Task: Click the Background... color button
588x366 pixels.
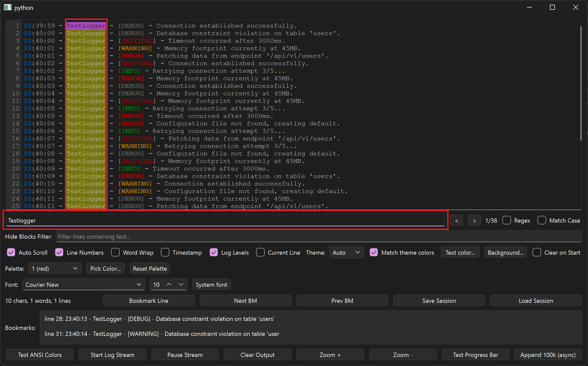Action: (x=505, y=252)
